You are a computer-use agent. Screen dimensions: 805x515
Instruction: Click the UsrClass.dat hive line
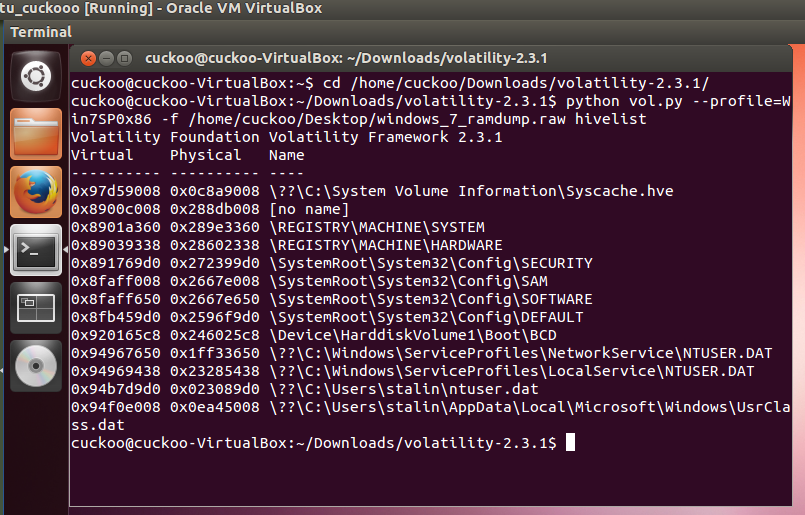[x=431, y=416]
